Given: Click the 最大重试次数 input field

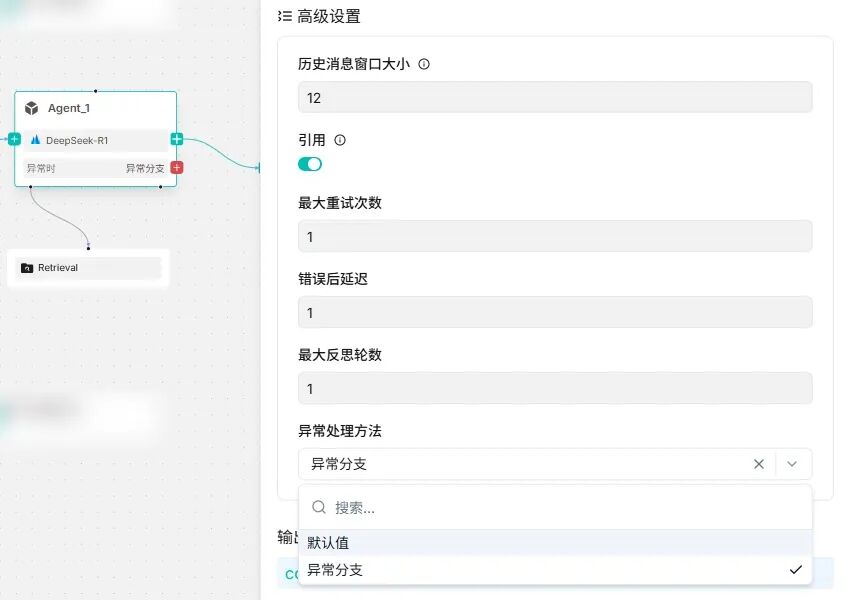Looking at the screenshot, I should click(x=554, y=236).
